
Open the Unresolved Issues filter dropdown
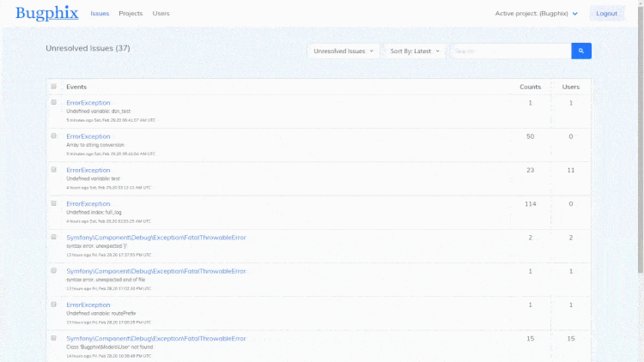[343, 51]
